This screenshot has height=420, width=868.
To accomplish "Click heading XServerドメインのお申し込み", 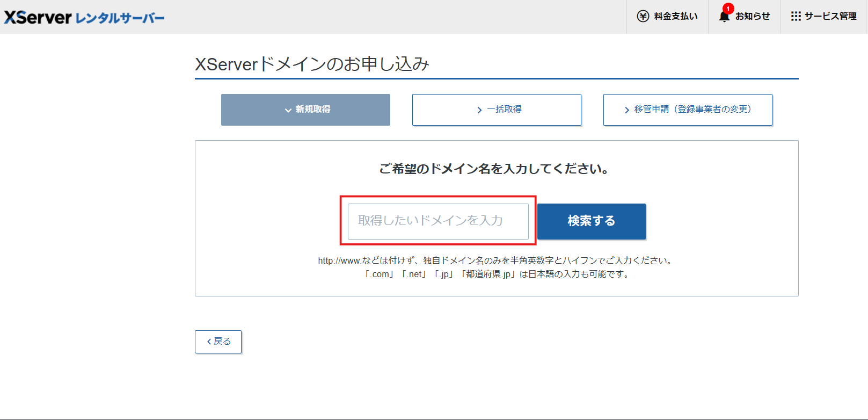I will (312, 64).
